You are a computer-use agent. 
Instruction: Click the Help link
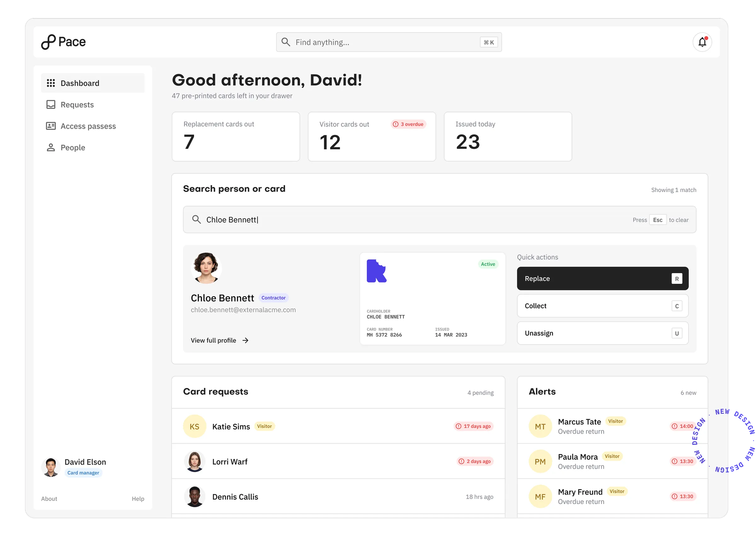tap(138, 498)
